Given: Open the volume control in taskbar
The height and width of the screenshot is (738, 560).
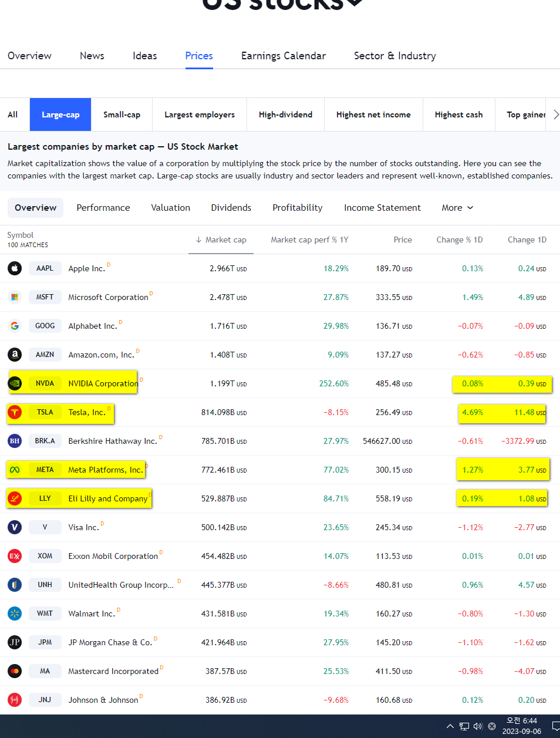Looking at the screenshot, I should coord(478,726).
